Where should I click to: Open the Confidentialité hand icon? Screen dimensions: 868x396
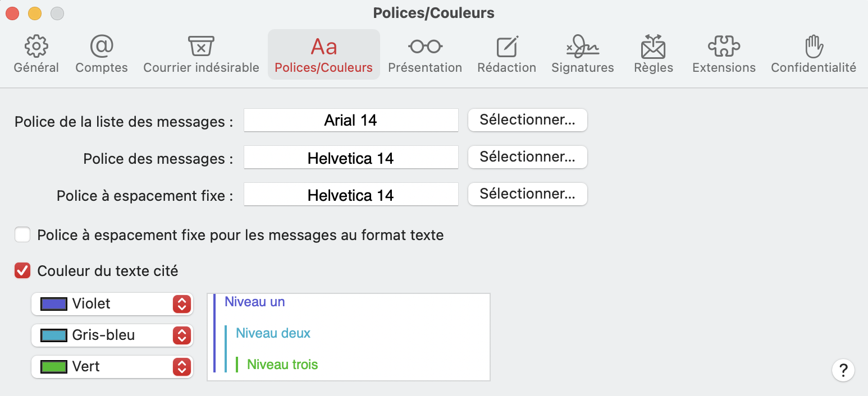tap(814, 47)
